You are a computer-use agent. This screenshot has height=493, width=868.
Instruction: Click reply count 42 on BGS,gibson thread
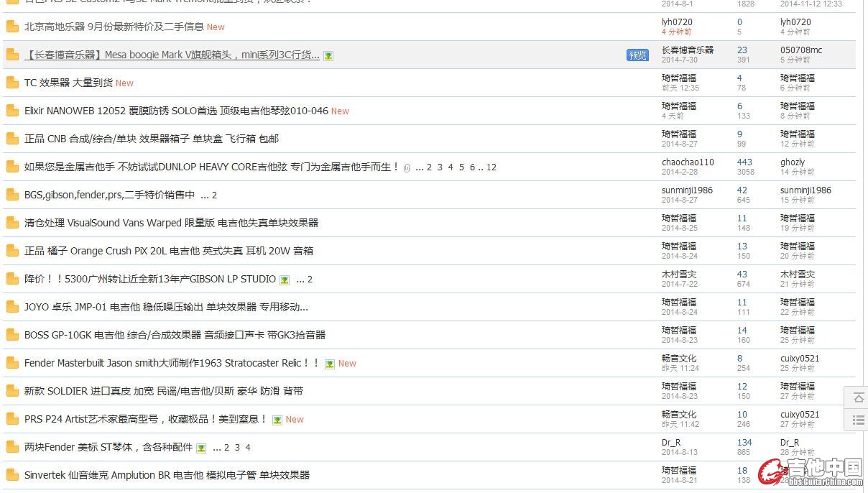pos(742,190)
